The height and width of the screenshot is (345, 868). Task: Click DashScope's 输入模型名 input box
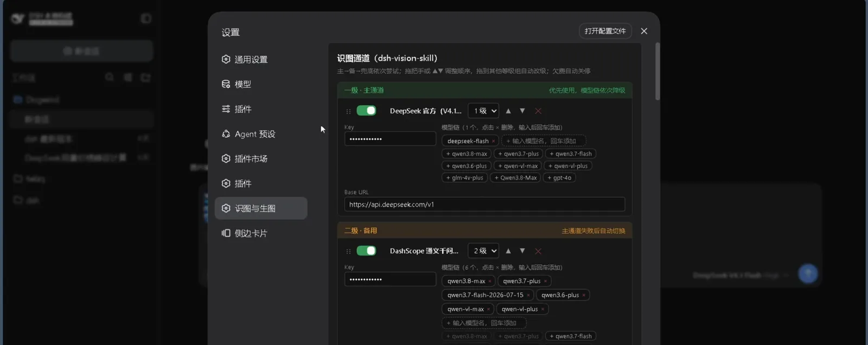pyautogui.click(x=484, y=323)
